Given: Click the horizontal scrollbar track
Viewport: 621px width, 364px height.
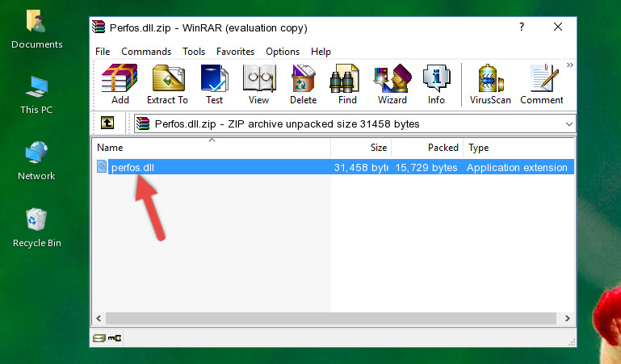Looking at the screenshot, I should [331, 318].
